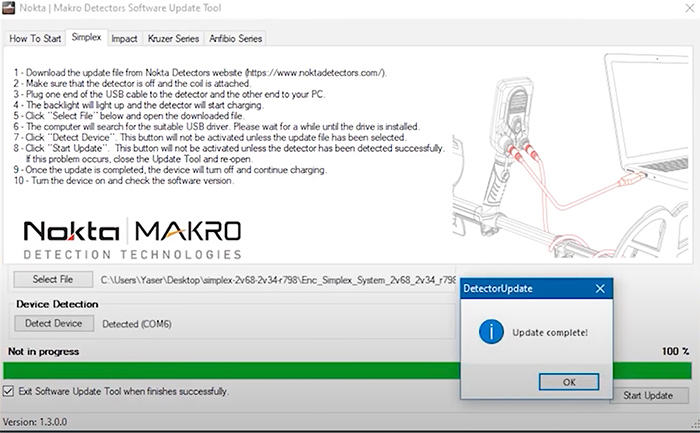Click the Detect Device button
This screenshot has width=700, height=433.
54,323
